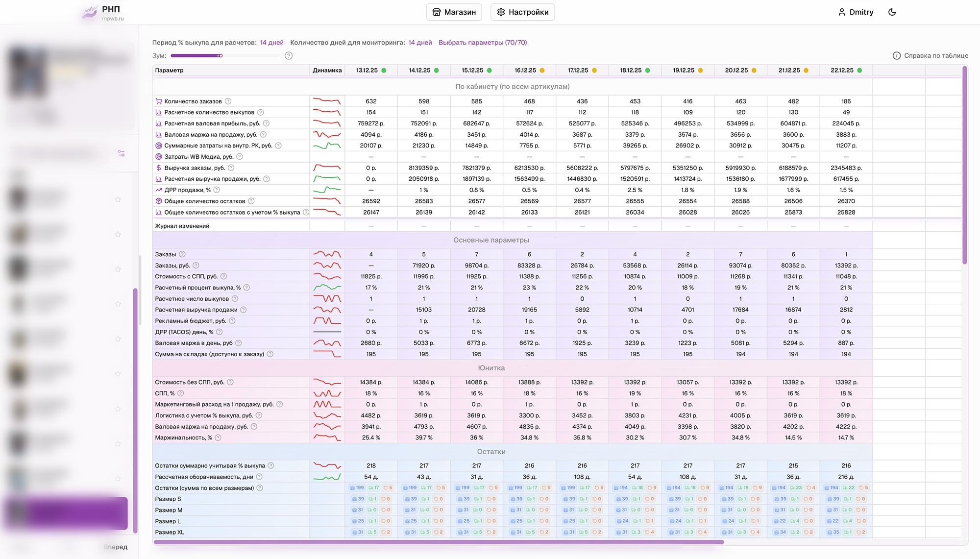Image resolution: width=980 pixels, height=559 pixels.
Task: Click the help icon beside zoom slider
Action: point(289,56)
